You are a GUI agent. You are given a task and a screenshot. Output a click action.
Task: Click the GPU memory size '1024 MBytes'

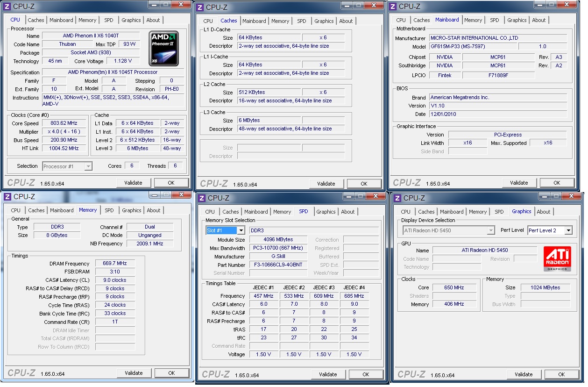point(545,288)
